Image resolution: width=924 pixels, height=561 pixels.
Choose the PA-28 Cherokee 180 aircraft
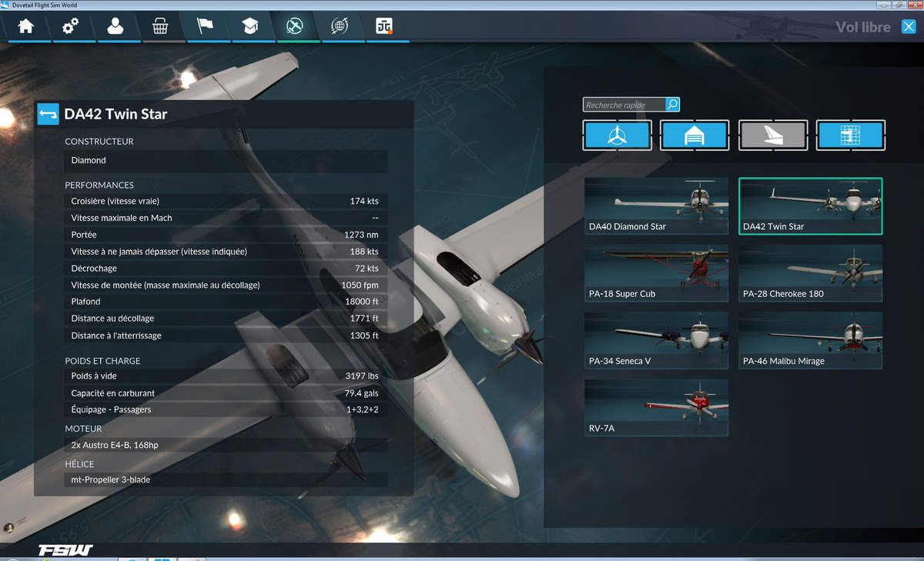tap(811, 273)
